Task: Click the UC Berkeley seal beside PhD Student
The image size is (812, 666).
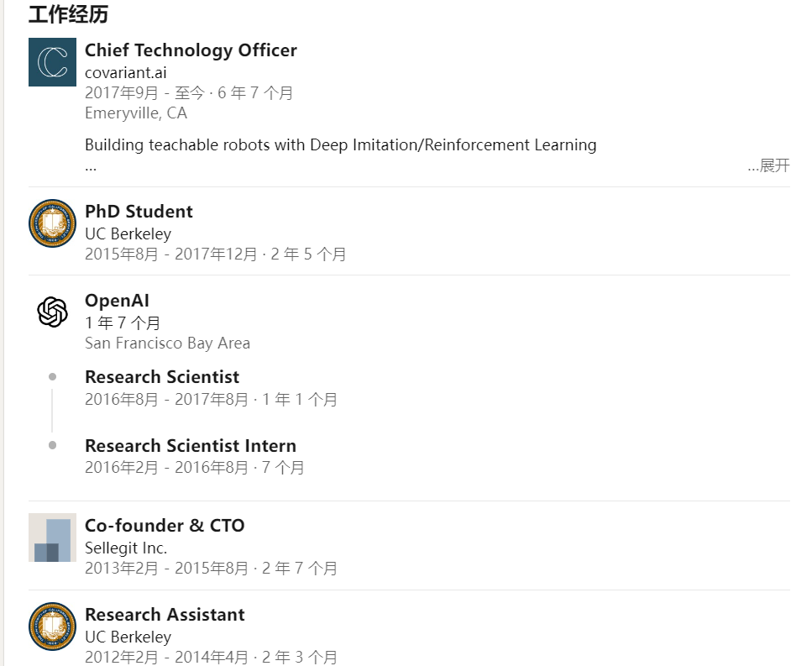Action: click(x=52, y=223)
